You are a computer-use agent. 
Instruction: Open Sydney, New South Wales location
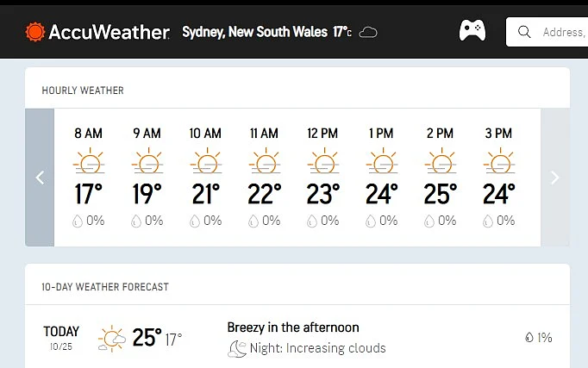click(x=254, y=33)
